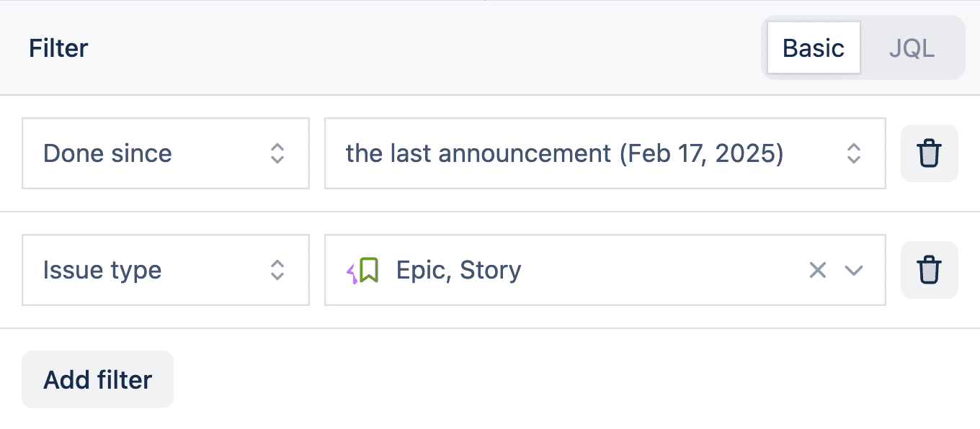Add a new filter
The image size is (980, 429).
98,379
